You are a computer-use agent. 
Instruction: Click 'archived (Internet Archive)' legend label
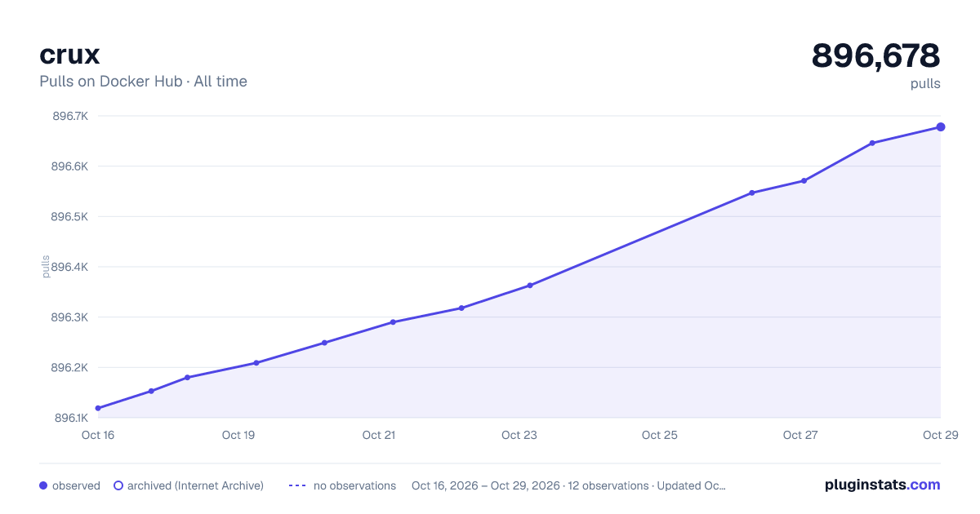[195, 485]
